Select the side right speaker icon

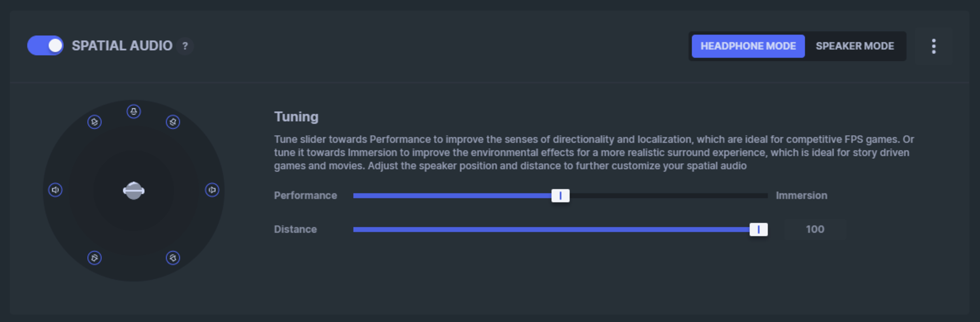click(212, 190)
